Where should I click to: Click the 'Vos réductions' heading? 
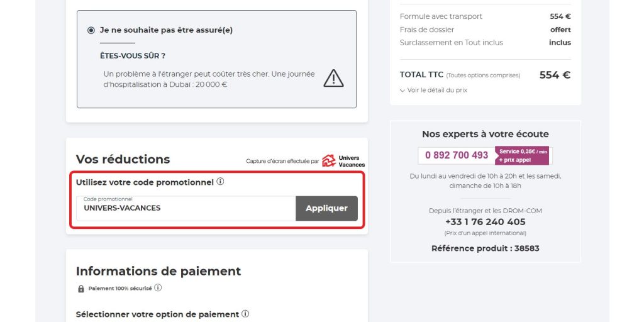tap(123, 159)
